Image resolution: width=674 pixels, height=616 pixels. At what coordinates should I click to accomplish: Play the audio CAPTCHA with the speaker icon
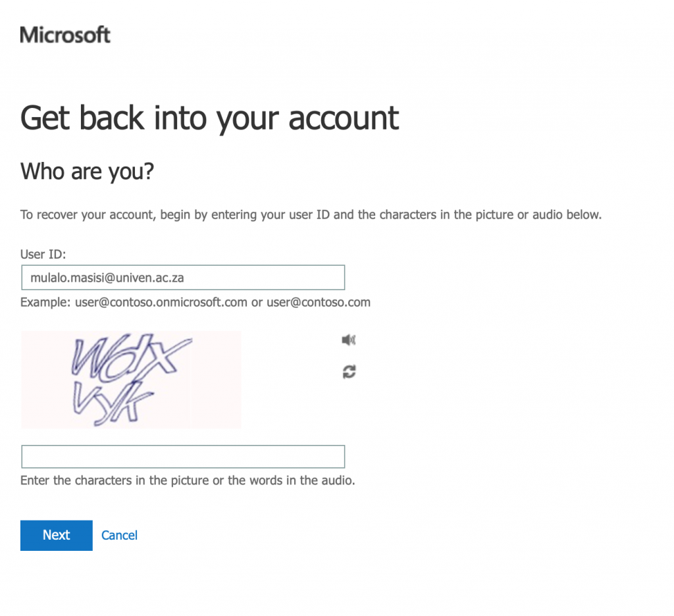click(x=349, y=340)
